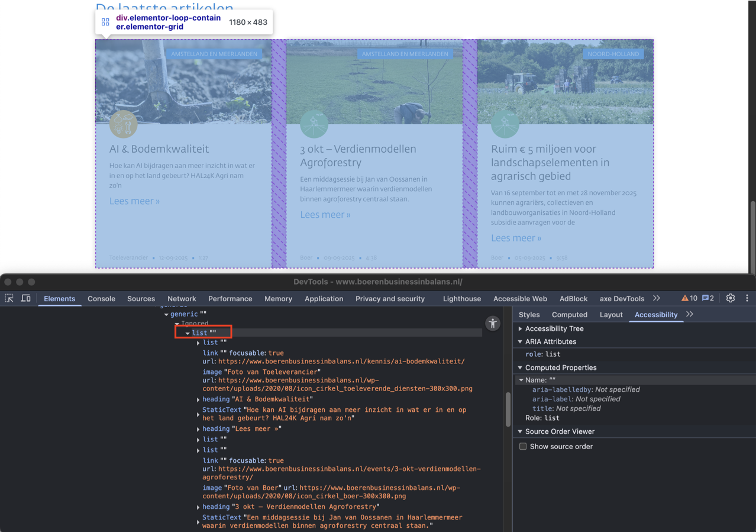Image resolution: width=756 pixels, height=532 pixels.
Task: Click Lees meer link under AI & Bodemkwaliteit
Action: pyautogui.click(x=134, y=201)
